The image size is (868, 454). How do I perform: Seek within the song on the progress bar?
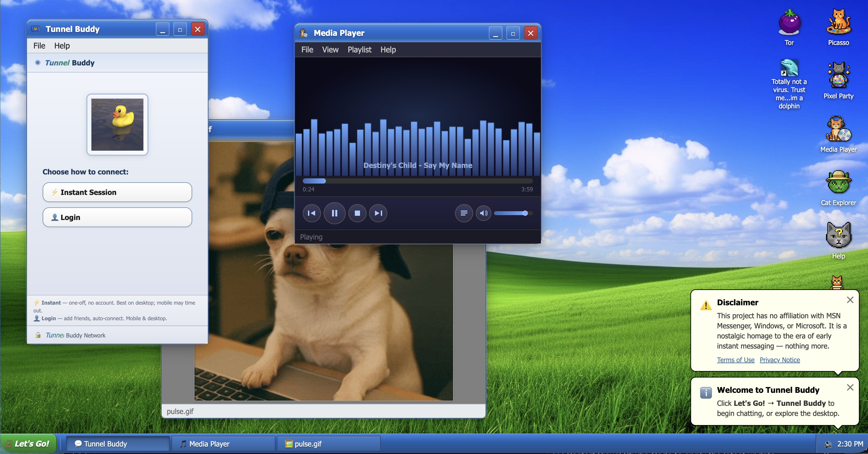tap(418, 181)
